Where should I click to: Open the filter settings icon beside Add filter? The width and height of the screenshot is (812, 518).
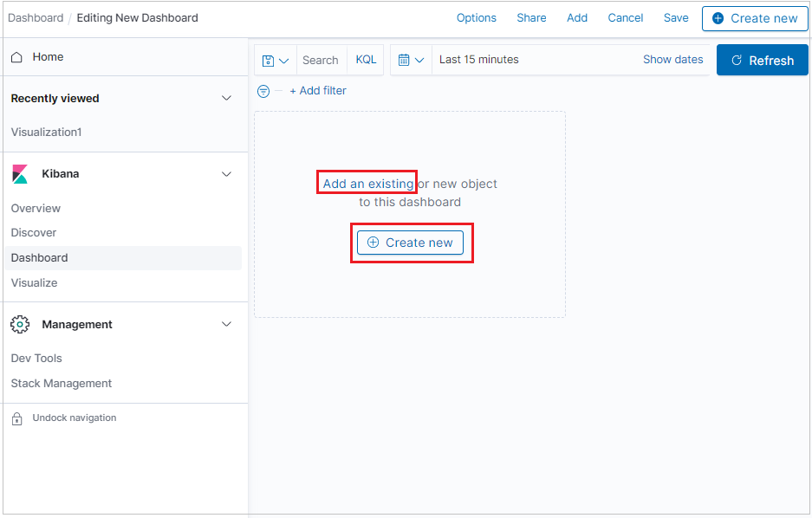(263, 90)
